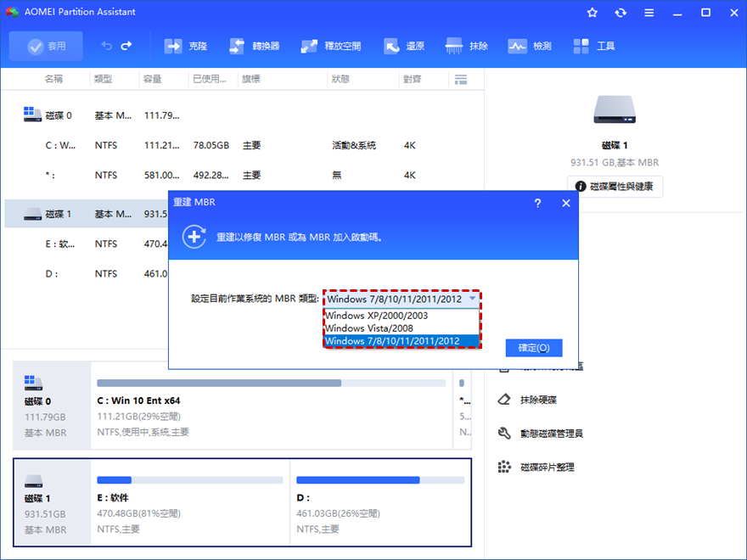Select the 磁碟 0 row in list
747x560 pixels.
(x=242, y=115)
